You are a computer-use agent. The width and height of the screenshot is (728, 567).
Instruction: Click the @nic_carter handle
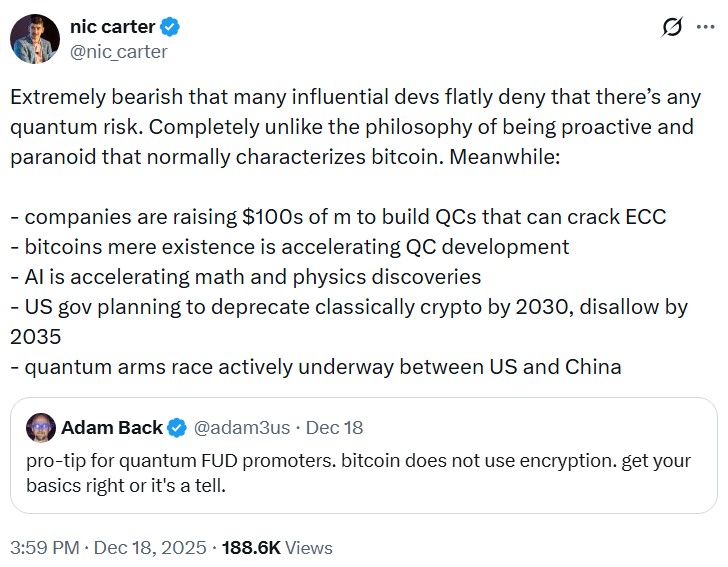point(117,51)
